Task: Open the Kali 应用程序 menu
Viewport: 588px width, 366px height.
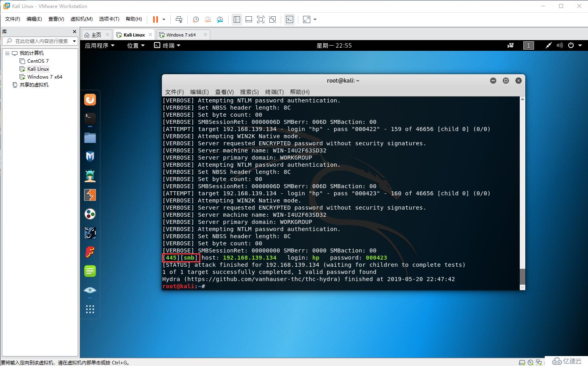Action: (100, 45)
